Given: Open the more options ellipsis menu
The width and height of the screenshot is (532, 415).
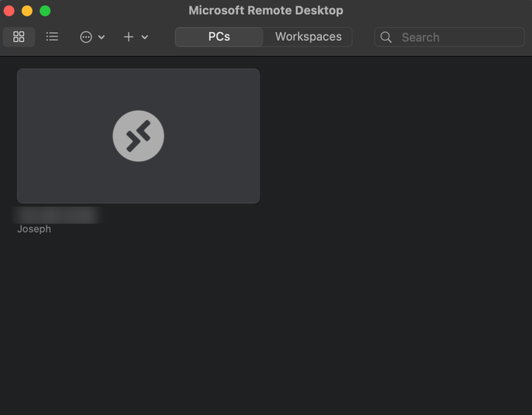Looking at the screenshot, I should [x=86, y=37].
